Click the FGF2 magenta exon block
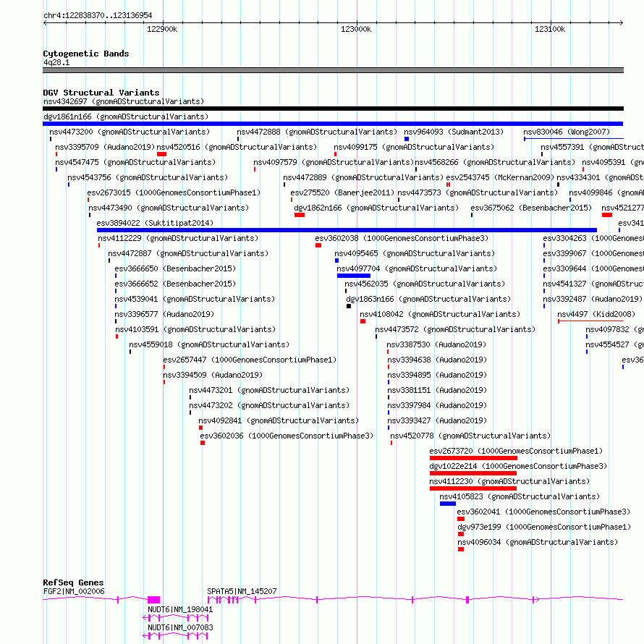644x644 pixels. pos(153,600)
